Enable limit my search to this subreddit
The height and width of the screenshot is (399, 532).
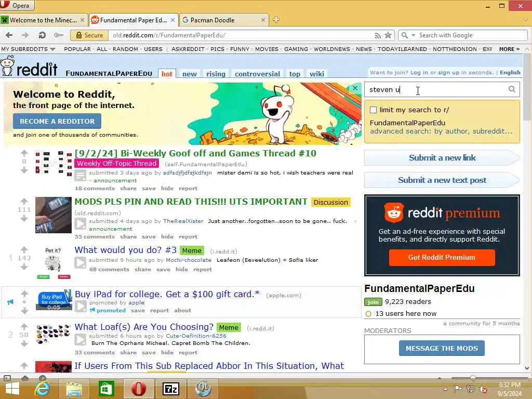[373, 110]
